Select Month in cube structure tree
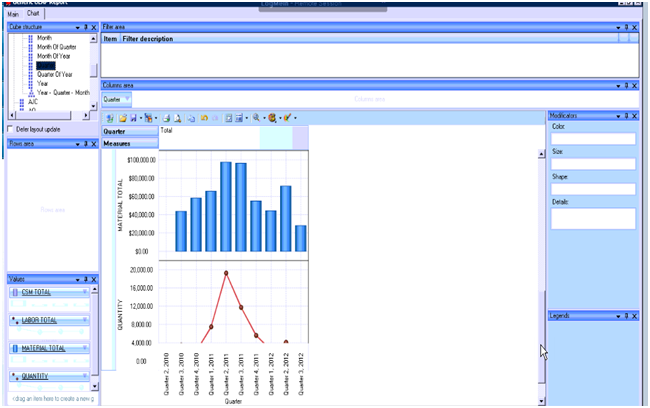 (x=44, y=38)
